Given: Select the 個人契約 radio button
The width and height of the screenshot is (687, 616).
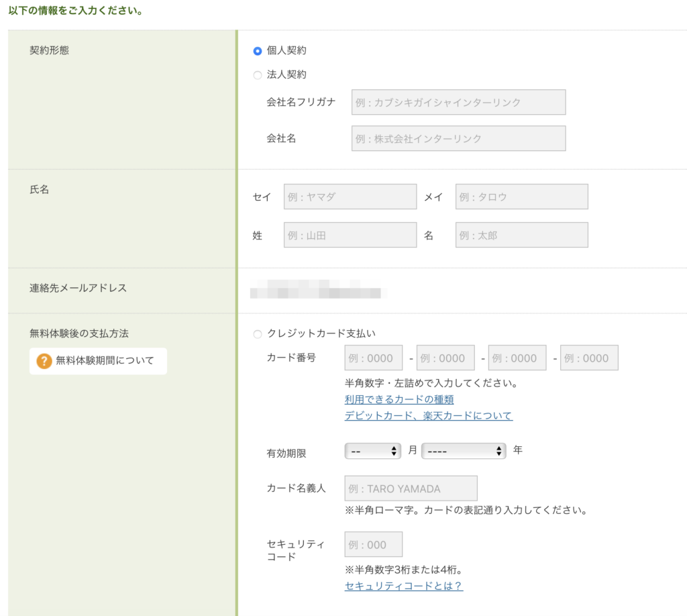Looking at the screenshot, I should (x=258, y=51).
